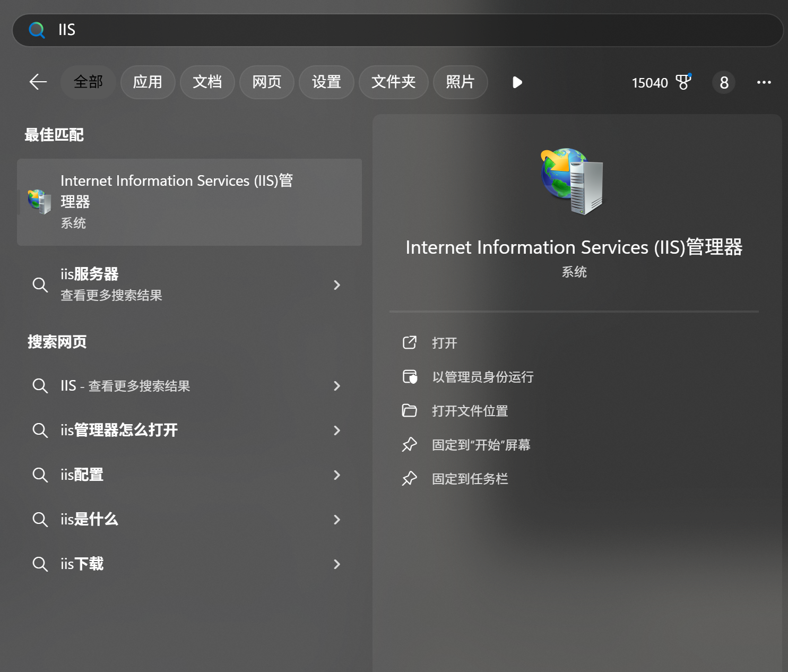Viewport: 788px width, 672px height.
Task: Expand chevron for IIS - 查看更多搜索结果
Action: [x=337, y=386]
